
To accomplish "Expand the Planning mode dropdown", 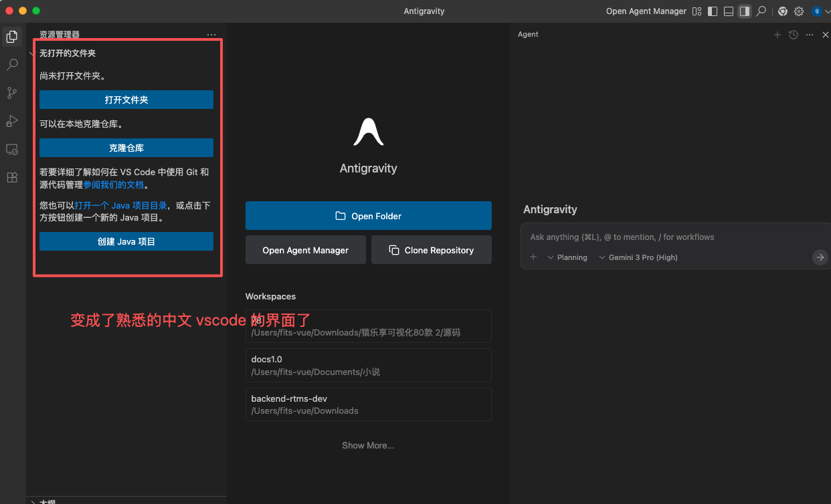I will (x=568, y=257).
